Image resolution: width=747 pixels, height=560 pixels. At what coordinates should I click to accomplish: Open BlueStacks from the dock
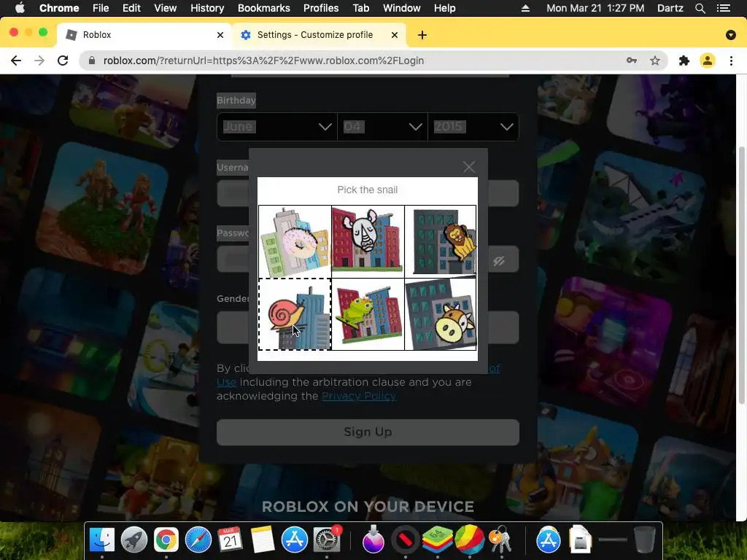[437, 540]
